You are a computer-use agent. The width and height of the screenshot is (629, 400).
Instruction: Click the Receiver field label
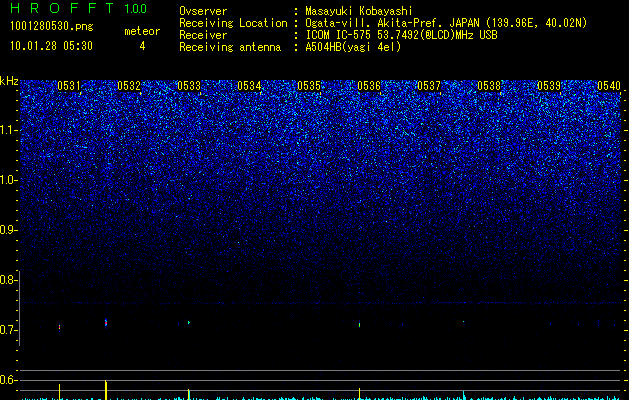203,35
